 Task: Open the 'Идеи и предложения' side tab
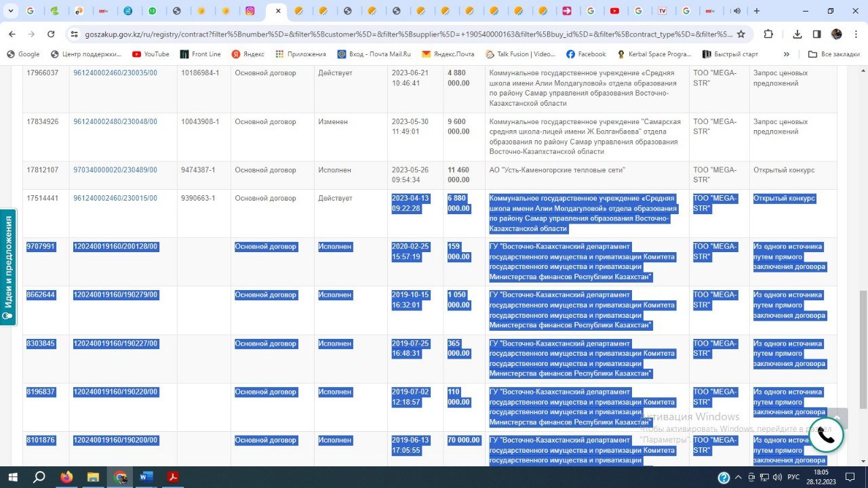pos(8,267)
